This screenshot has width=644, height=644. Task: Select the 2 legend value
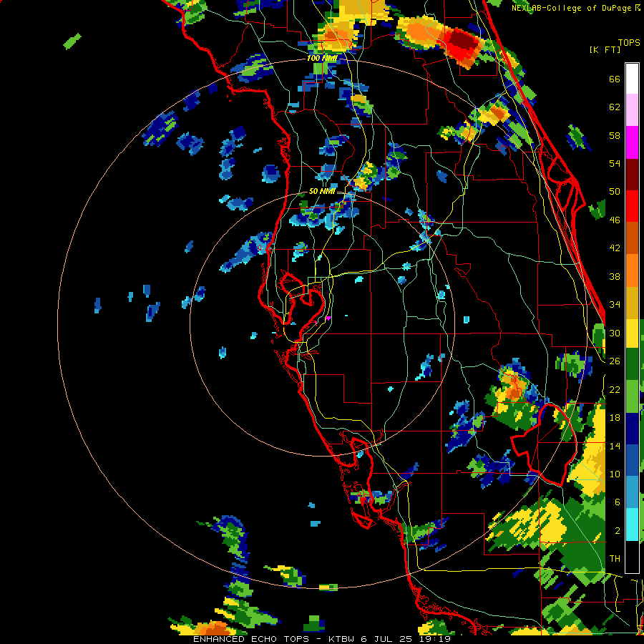tap(618, 531)
